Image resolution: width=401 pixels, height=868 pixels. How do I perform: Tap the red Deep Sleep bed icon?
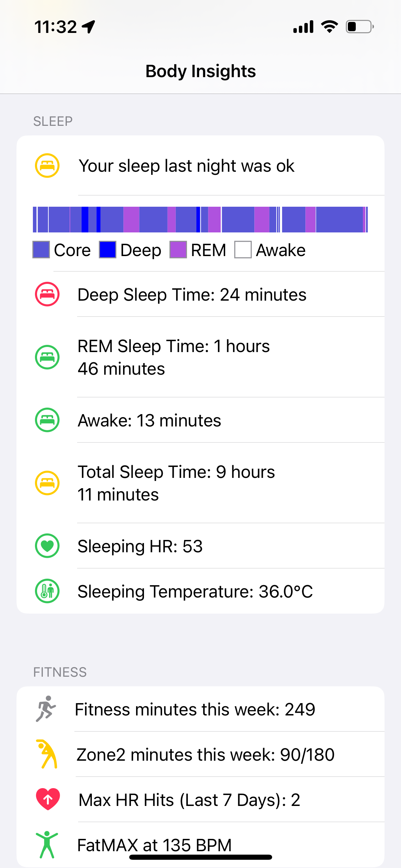tap(47, 294)
